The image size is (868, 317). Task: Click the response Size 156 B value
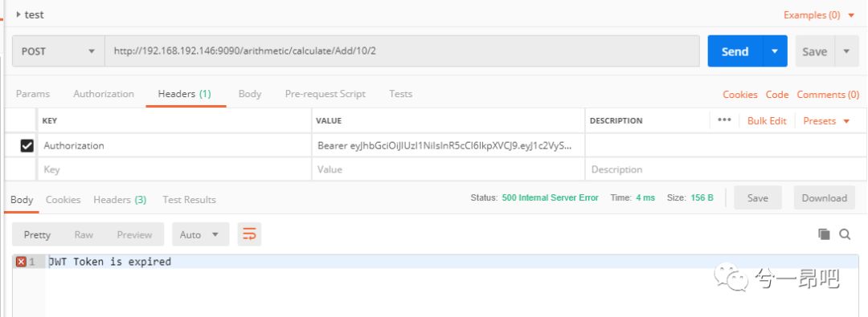[x=702, y=197]
